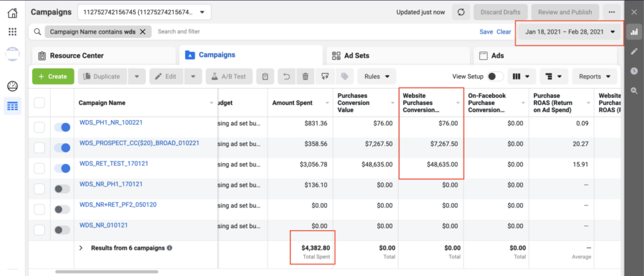Screen dimensions: 644x276
Task: Select the checkbox for WDS_RET_TEST_170121
Action: click(x=40, y=168)
